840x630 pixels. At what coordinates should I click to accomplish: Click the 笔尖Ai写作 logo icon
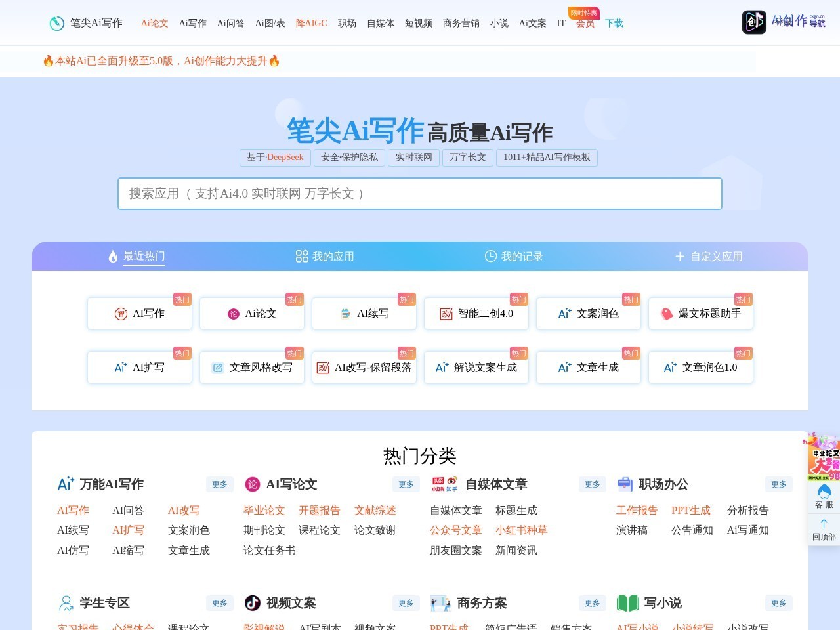pos(57,23)
